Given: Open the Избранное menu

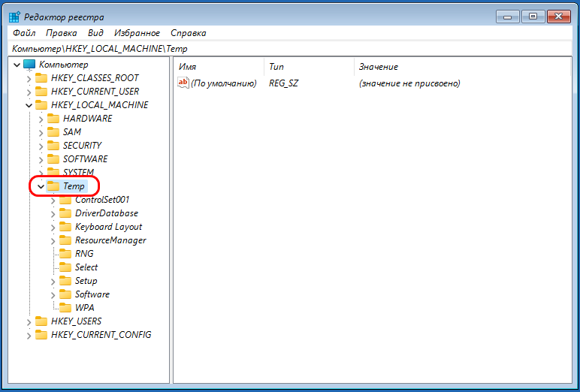Looking at the screenshot, I should click(x=137, y=33).
